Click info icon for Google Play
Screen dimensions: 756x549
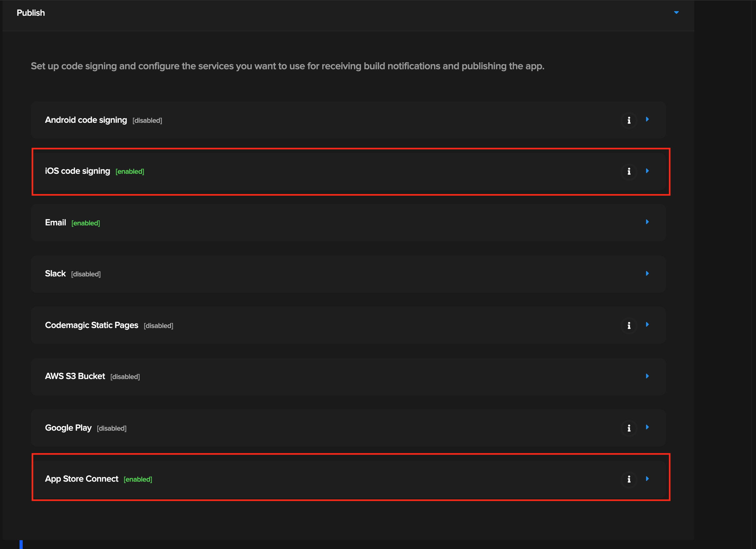click(x=629, y=428)
